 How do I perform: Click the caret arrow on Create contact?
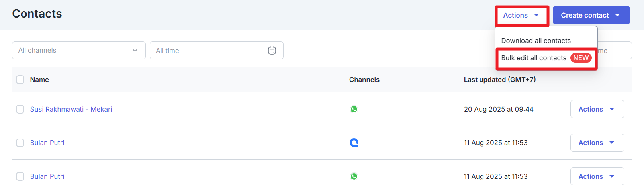click(617, 15)
